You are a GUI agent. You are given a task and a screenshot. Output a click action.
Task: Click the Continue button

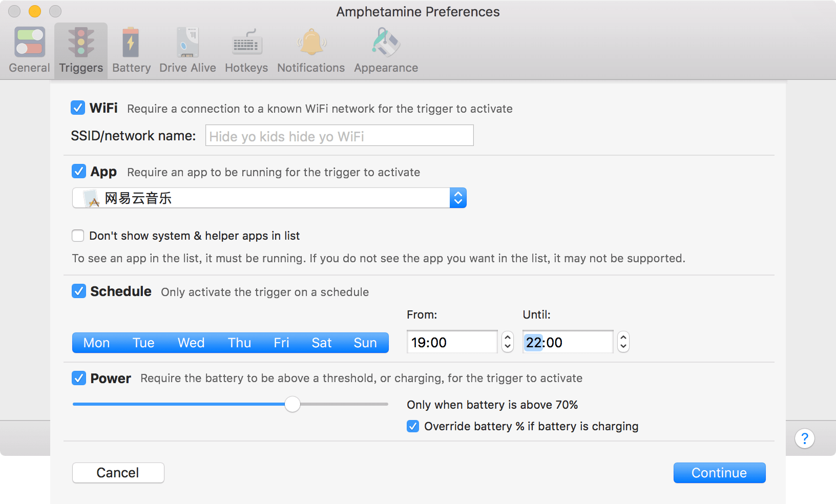(719, 472)
